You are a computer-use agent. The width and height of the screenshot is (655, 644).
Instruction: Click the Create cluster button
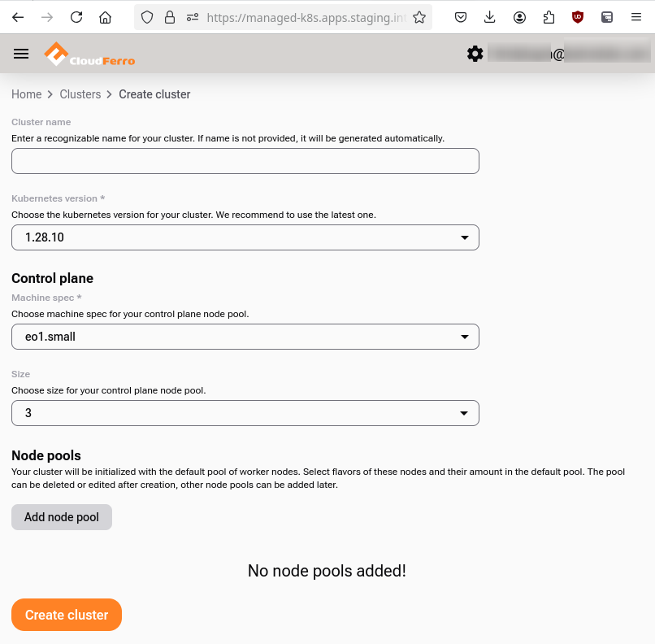pyautogui.click(x=66, y=615)
